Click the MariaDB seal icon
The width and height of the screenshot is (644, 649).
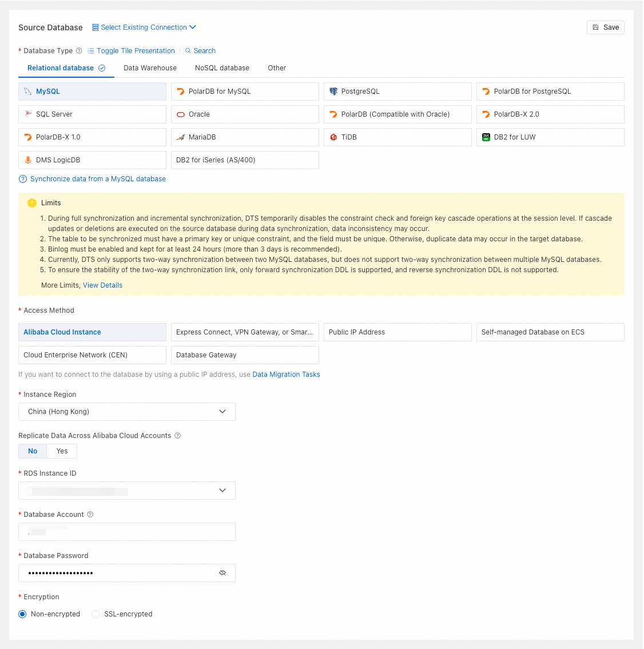pos(181,137)
